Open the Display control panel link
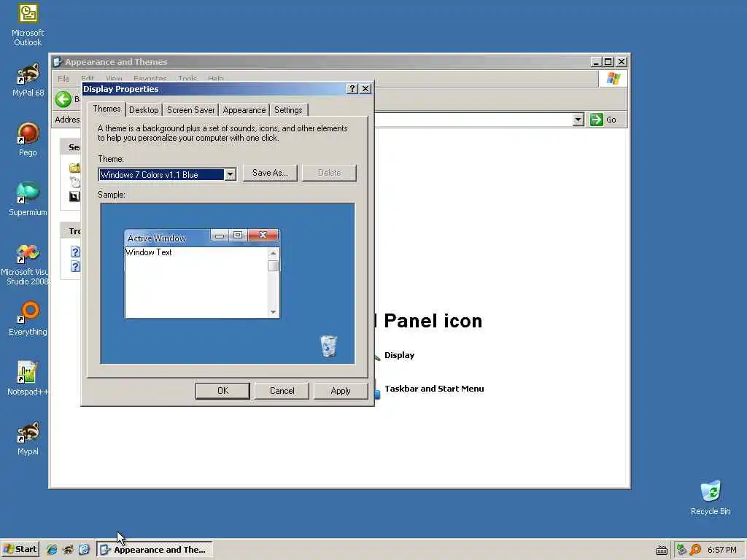Image resolution: width=747 pixels, height=560 pixels. (x=399, y=355)
